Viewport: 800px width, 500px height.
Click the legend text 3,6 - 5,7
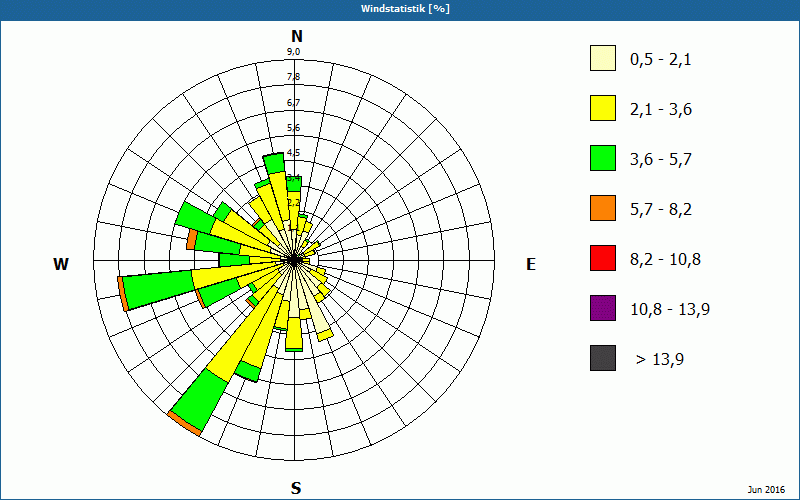click(661, 159)
